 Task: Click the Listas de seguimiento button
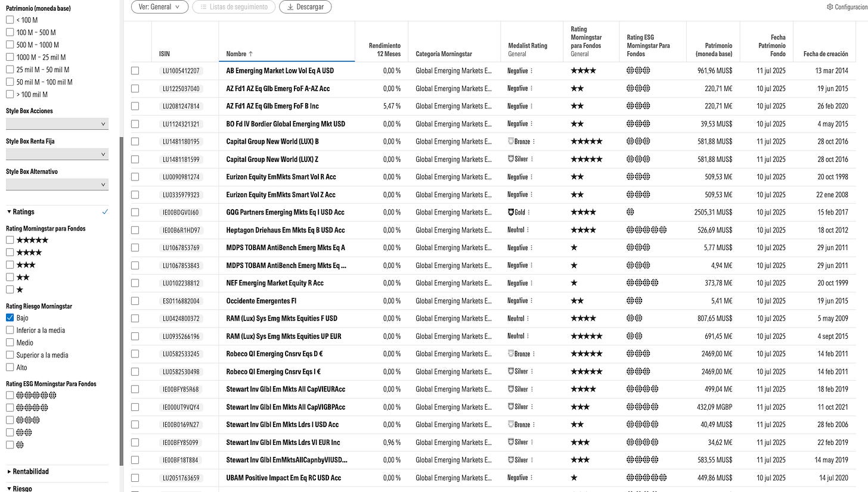click(234, 7)
